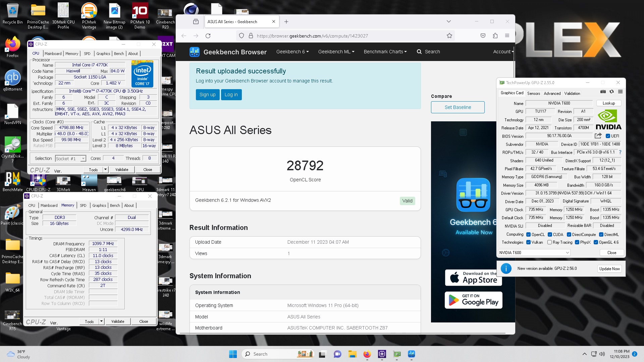Toggle the Vulkan checkbox
Viewport: 644px width, 362px height.
pyautogui.click(x=529, y=242)
